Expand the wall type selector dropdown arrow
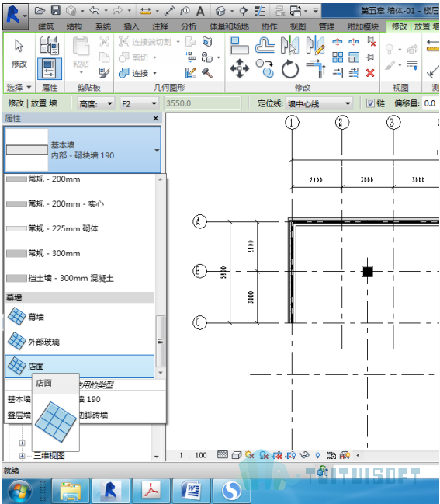Screen dimensions: 440x504 157,150
